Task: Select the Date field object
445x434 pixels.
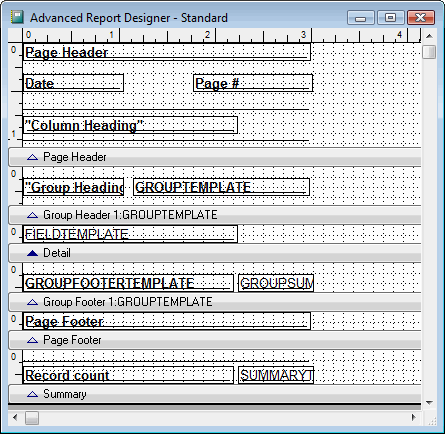Action: point(73,83)
